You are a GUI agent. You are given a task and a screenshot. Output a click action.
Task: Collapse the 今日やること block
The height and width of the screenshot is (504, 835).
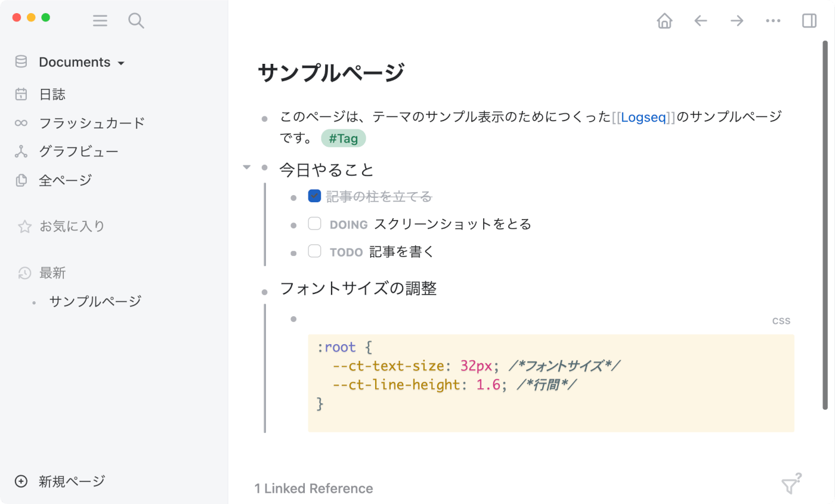tap(246, 168)
